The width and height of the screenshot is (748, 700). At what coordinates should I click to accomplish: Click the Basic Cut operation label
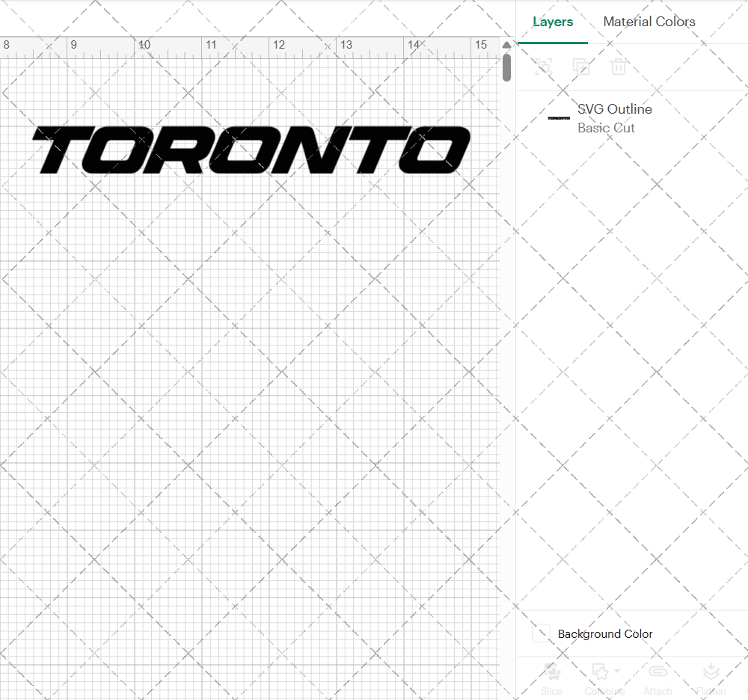606,128
